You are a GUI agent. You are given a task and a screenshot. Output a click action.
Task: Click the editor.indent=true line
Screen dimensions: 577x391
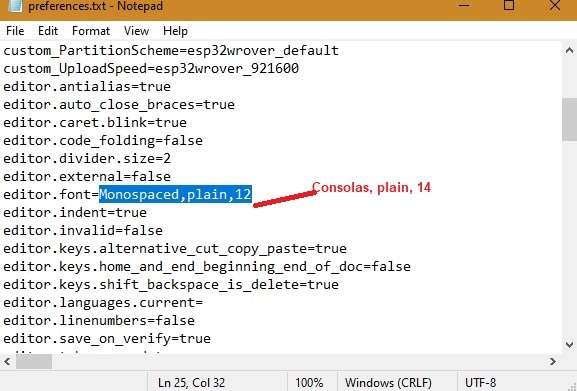tap(75, 213)
